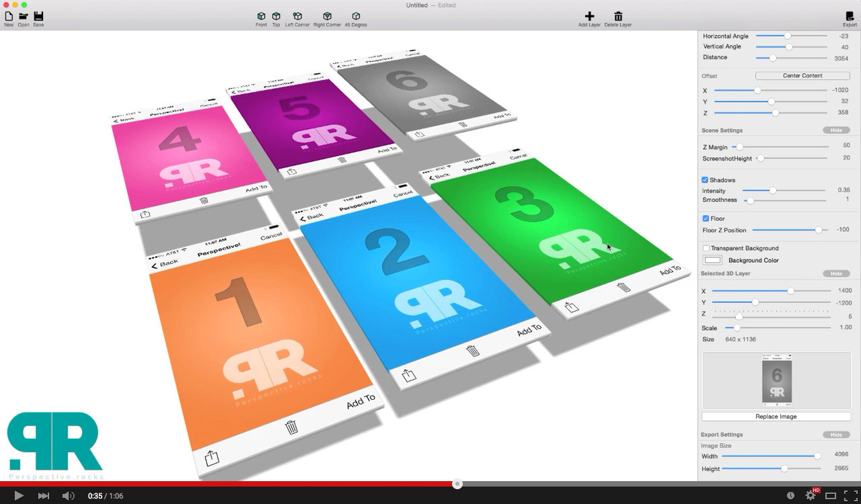This screenshot has width=861, height=504.
Task: Open a file with the Open icon
Action: [x=24, y=16]
